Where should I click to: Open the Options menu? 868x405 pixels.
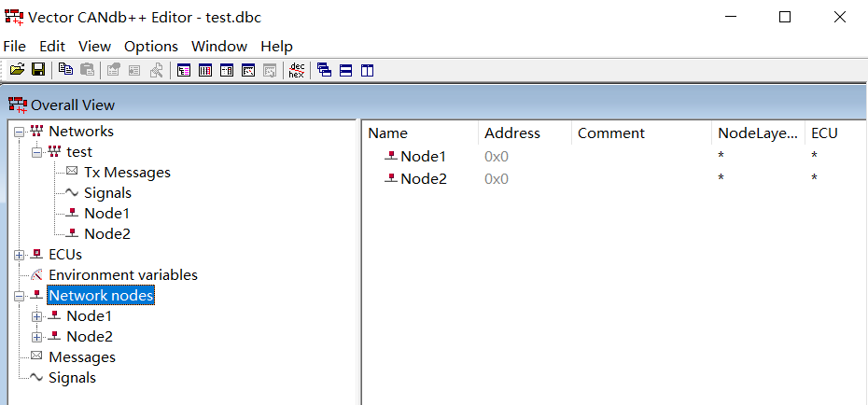click(x=151, y=46)
